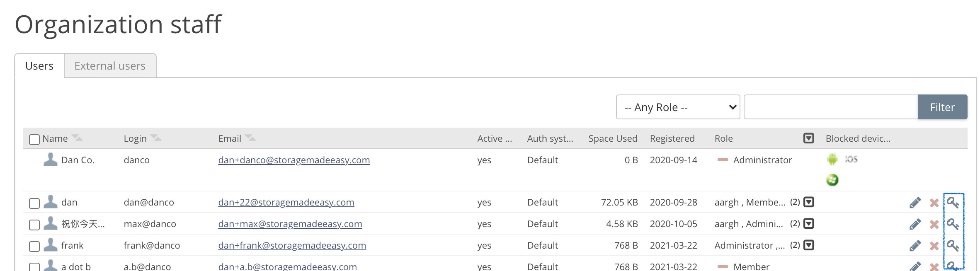This screenshot has height=271, width=980.
Task: Click the Windows blocked device icon
Action: click(832, 180)
